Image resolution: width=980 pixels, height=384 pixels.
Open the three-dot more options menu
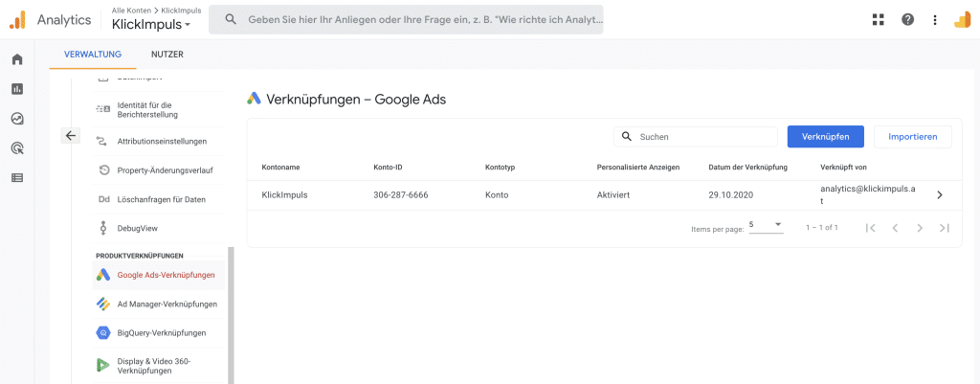935,19
